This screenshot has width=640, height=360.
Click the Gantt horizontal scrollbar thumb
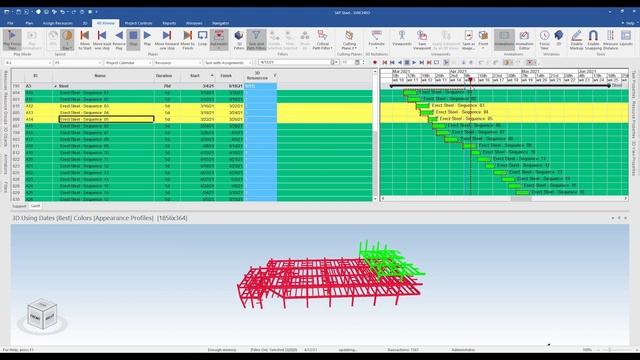point(521,198)
